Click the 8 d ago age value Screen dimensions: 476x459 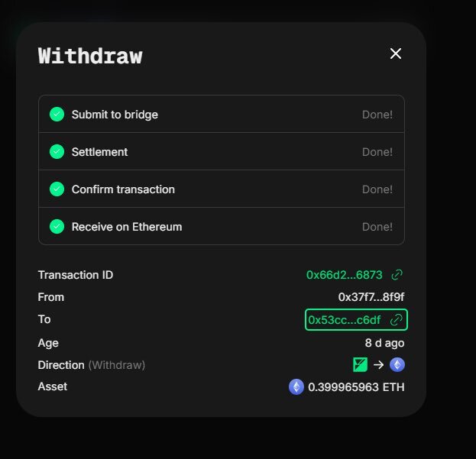(x=384, y=343)
